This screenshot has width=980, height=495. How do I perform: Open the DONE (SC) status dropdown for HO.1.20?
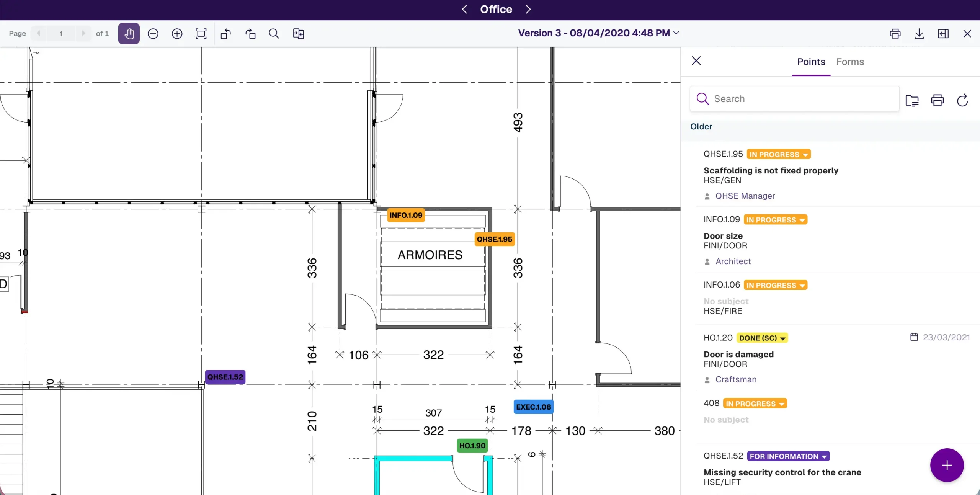pyautogui.click(x=762, y=338)
